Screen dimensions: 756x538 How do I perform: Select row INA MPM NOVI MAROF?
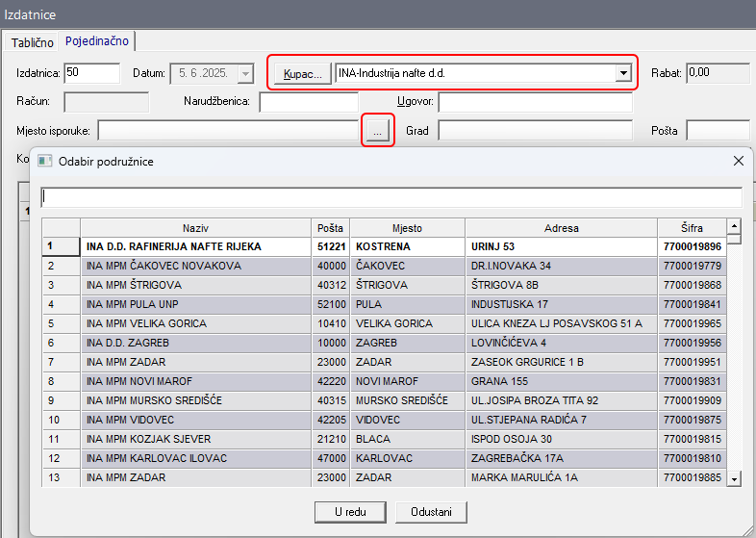coord(385,382)
